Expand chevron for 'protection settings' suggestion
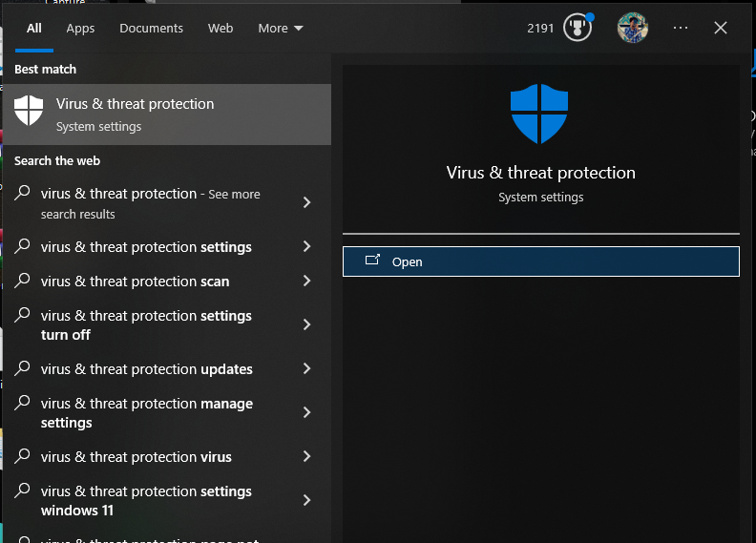This screenshot has height=543, width=756. pyautogui.click(x=306, y=247)
